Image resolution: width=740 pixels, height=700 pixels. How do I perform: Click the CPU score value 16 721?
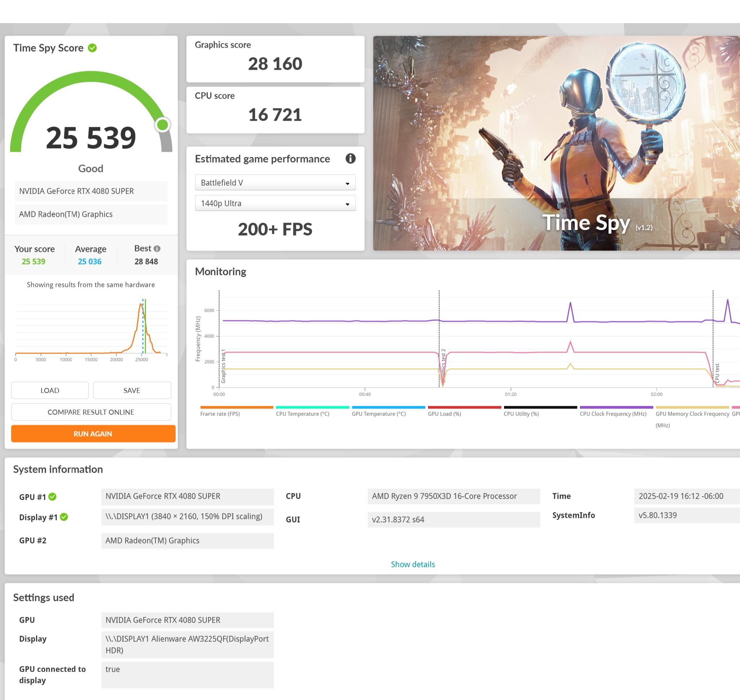[275, 115]
